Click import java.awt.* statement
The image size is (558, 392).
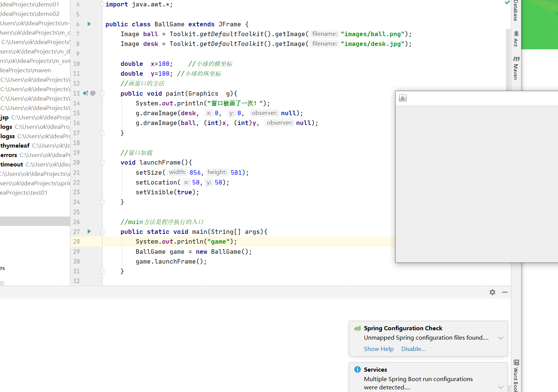[139, 5]
